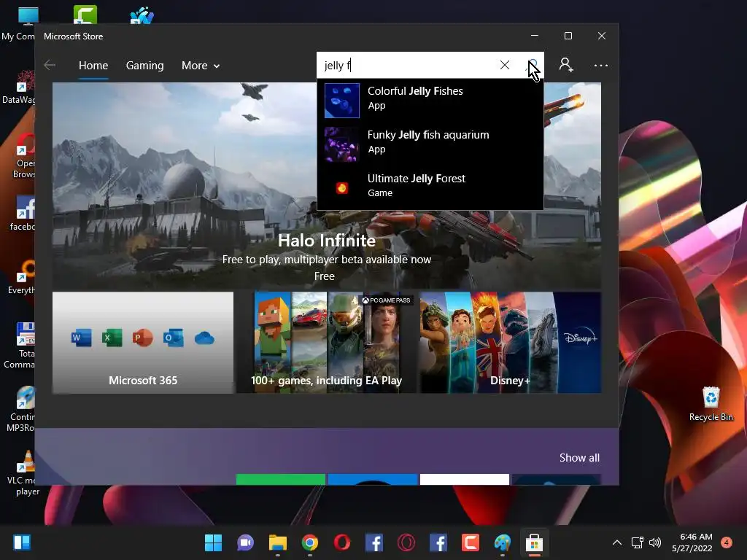Open the Microsoft Store taskbar icon

click(535, 542)
